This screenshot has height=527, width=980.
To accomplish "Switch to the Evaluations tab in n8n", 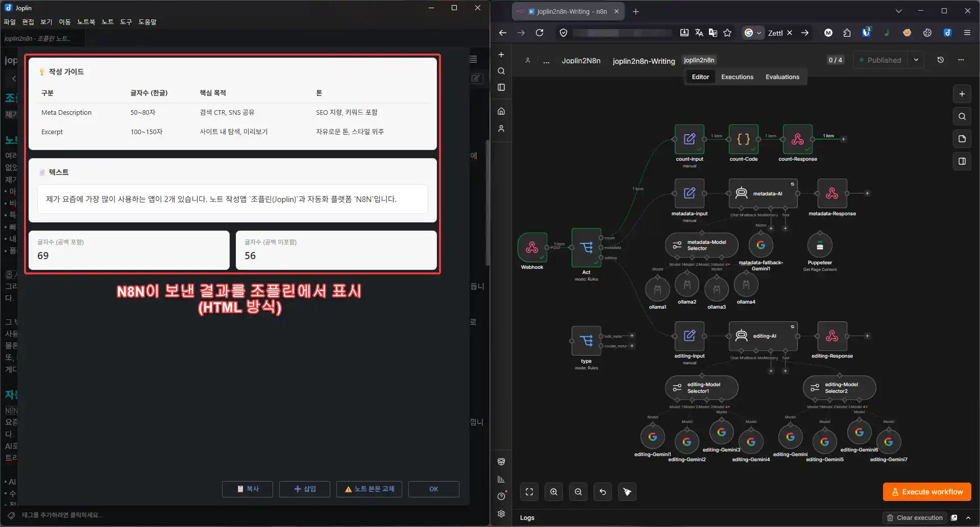I will [782, 77].
